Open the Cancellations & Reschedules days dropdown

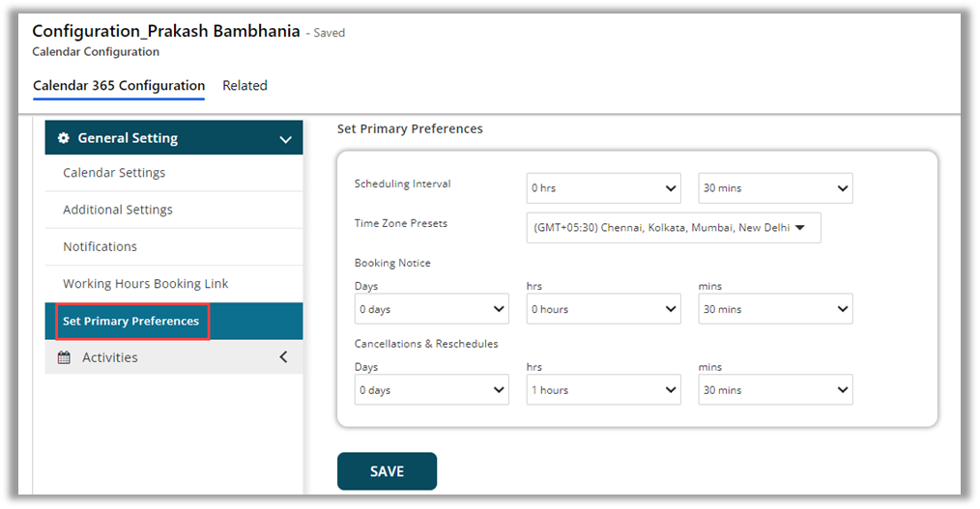click(431, 390)
